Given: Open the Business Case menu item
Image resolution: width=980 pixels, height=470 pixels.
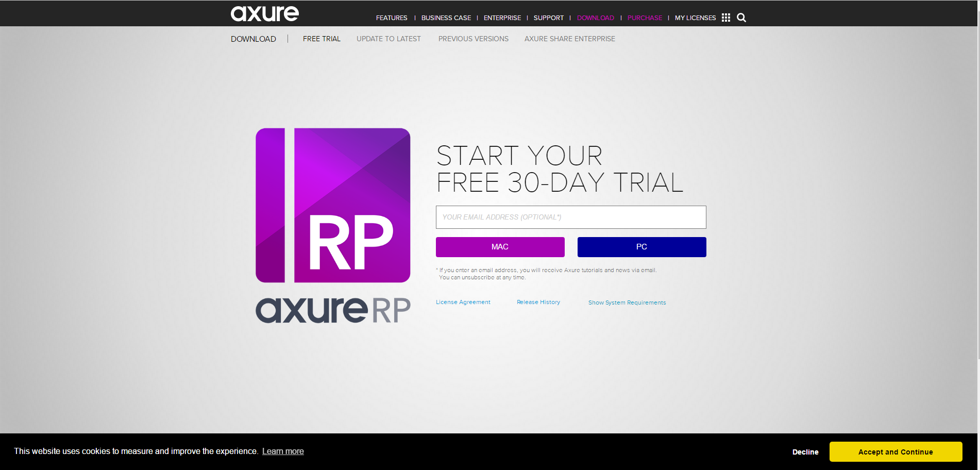Looking at the screenshot, I should tap(446, 18).
